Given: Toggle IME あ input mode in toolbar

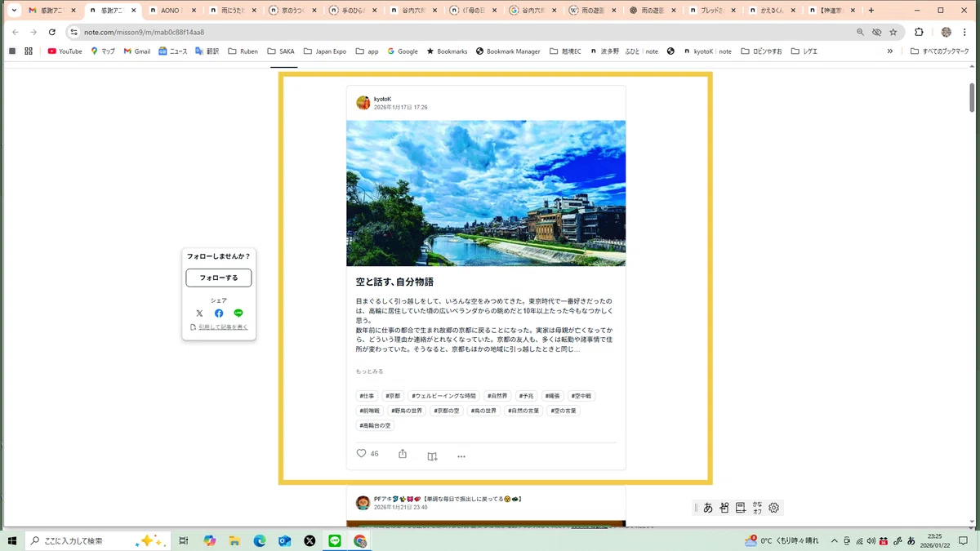Looking at the screenshot, I should point(708,507).
